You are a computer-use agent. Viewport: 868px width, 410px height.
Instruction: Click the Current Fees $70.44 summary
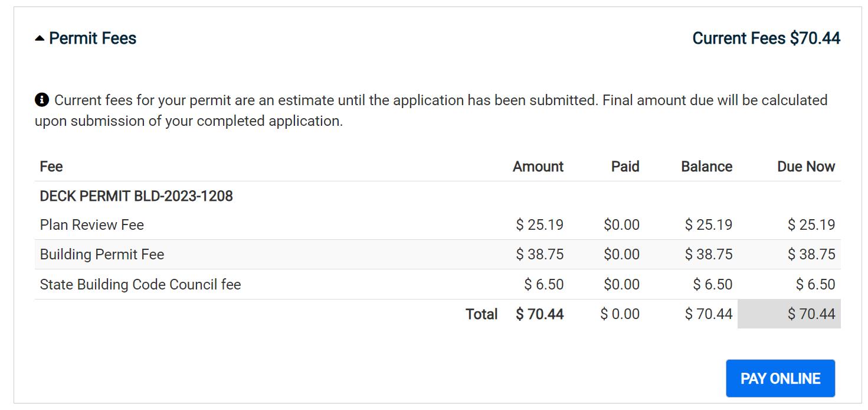click(x=766, y=38)
